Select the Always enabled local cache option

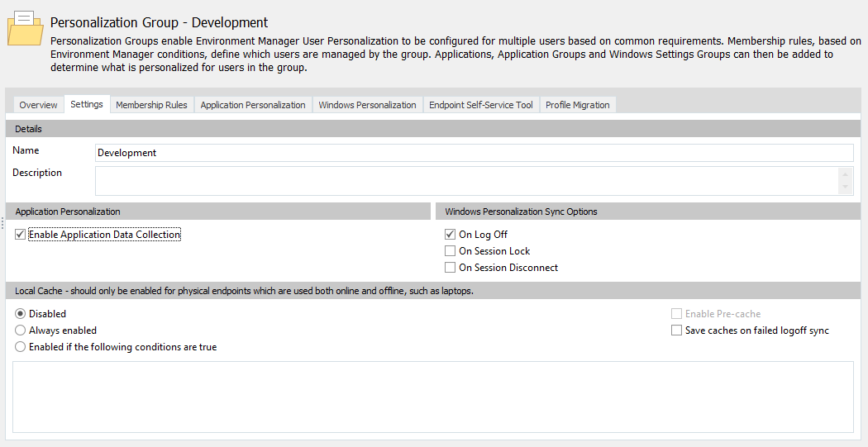[x=21, y=330]
